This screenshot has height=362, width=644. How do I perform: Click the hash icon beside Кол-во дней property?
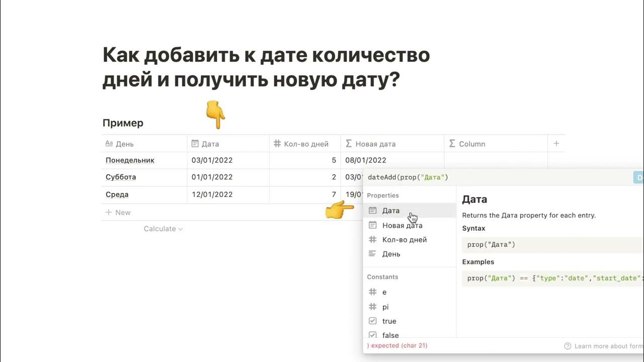pos(372,240)
